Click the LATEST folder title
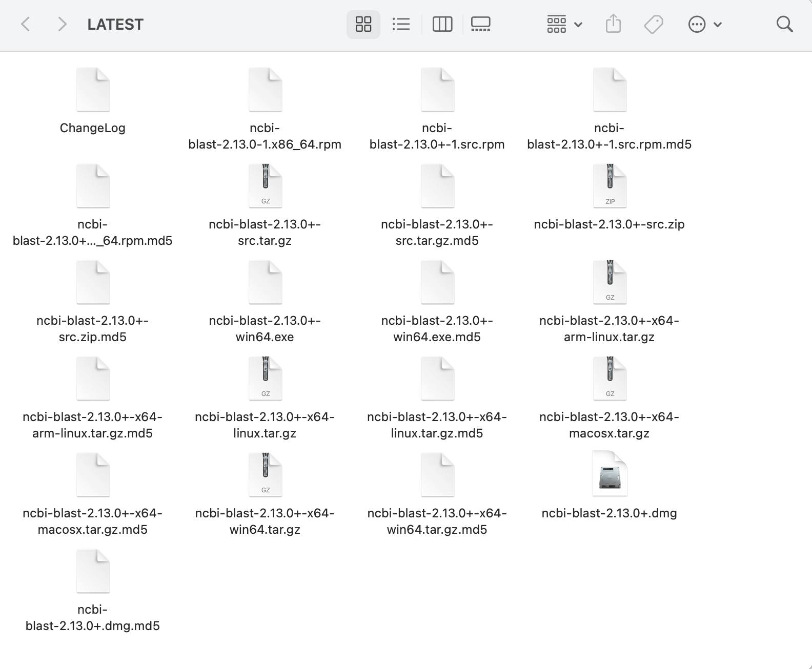This screenshot has height=669, width=812. click(x=115, y=24)
